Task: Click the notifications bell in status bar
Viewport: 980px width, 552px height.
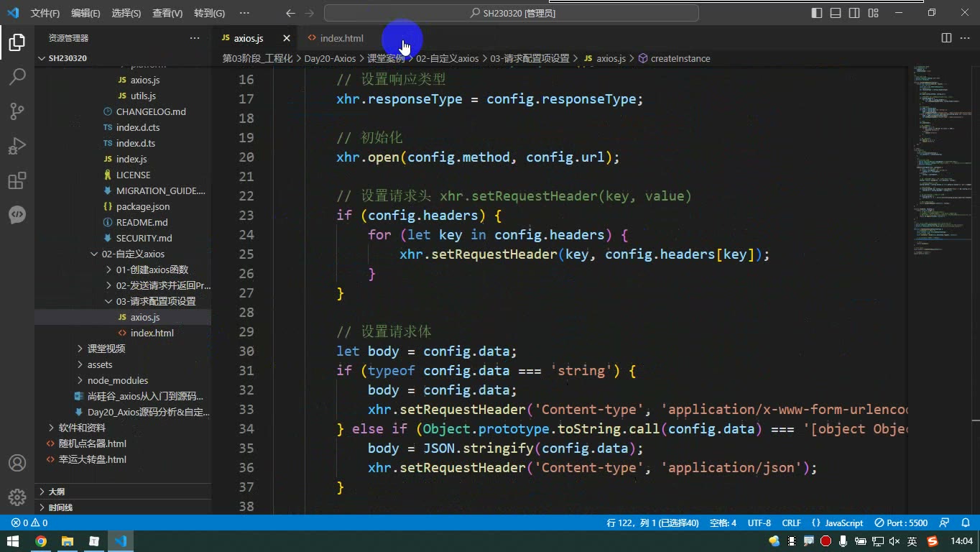Action: pyautogui.click(x=966, y=523)
